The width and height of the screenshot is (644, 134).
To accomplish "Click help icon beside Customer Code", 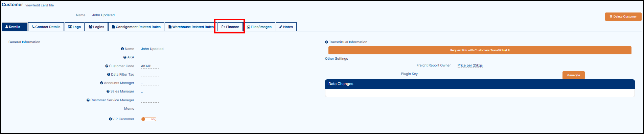I will click(107, 66).
